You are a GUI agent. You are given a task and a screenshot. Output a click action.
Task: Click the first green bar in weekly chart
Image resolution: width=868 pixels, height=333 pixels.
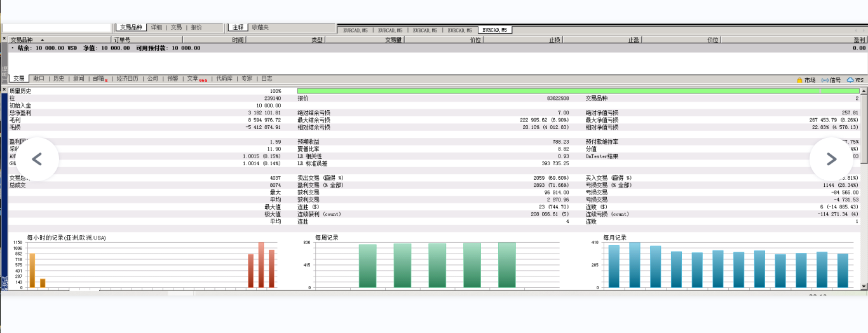367,266
